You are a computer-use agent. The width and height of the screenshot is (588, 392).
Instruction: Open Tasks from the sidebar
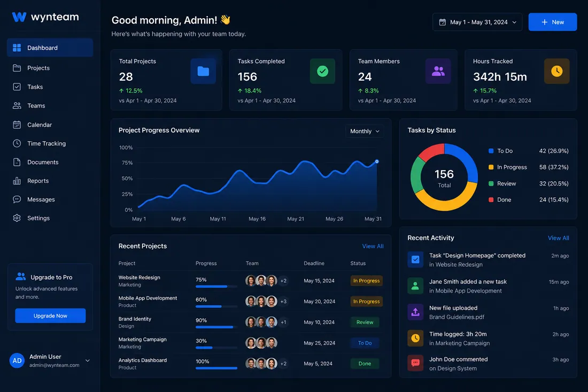[50, 87]
